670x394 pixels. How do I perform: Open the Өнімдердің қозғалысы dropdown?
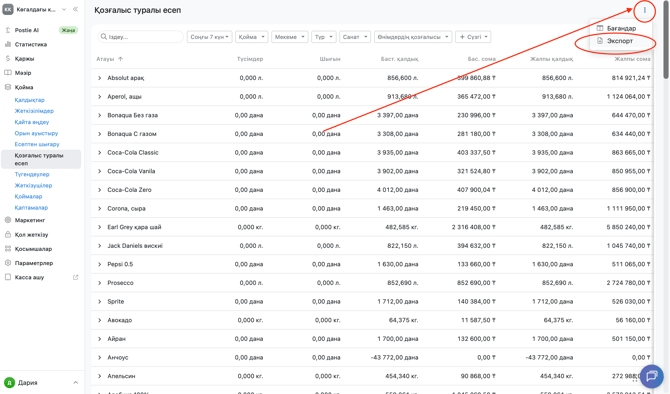point(413,37)
